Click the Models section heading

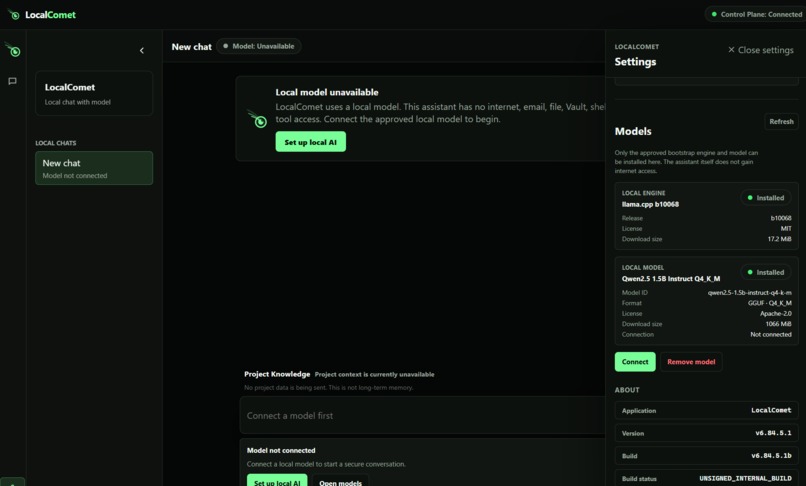click(633, 132)
